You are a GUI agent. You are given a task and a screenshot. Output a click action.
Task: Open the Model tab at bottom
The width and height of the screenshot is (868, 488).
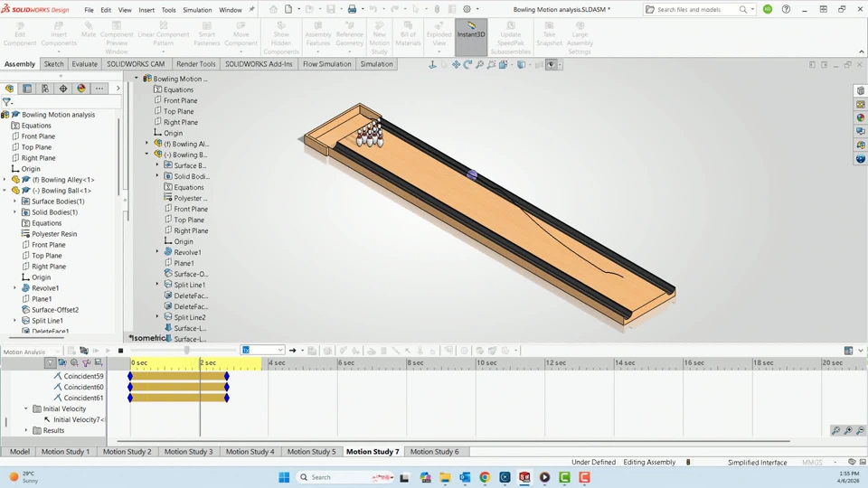coord(20,452)
